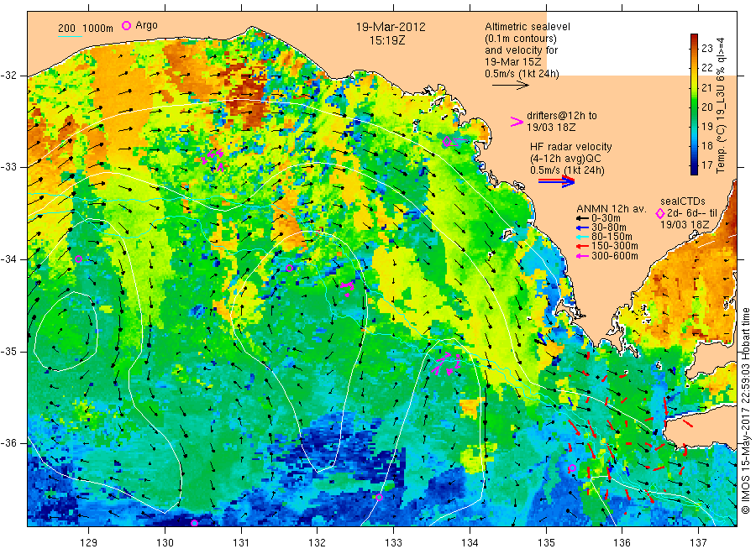Select the black 0-30m ANMN arrow symbol
Viewport: 756px width, 554px height.
pos(582,218)
